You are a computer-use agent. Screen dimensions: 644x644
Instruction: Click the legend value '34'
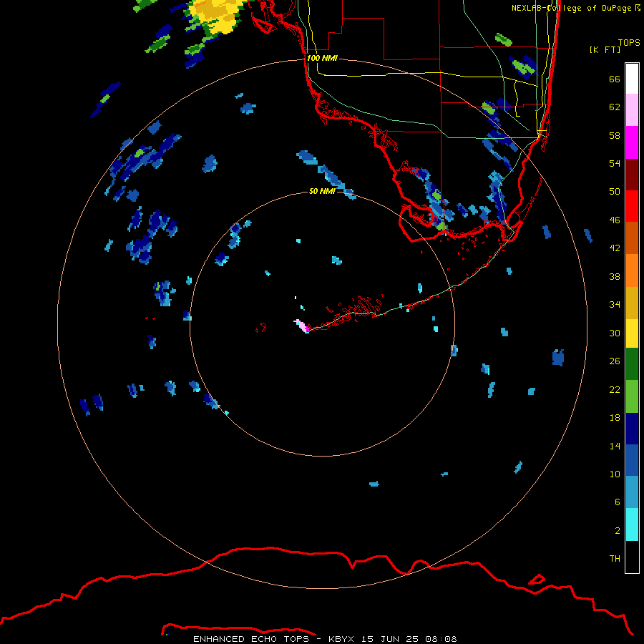(x=615, y=304)
